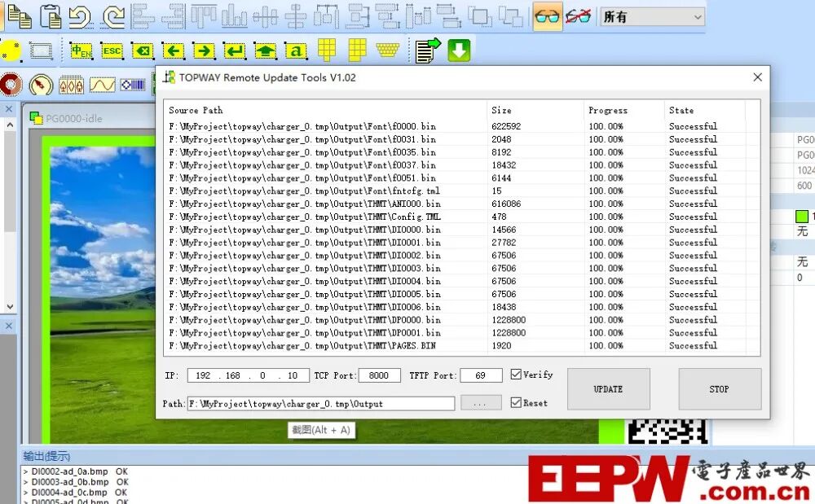Select the right arrow key element
The image size is (815, 504).
pos(205,50)
